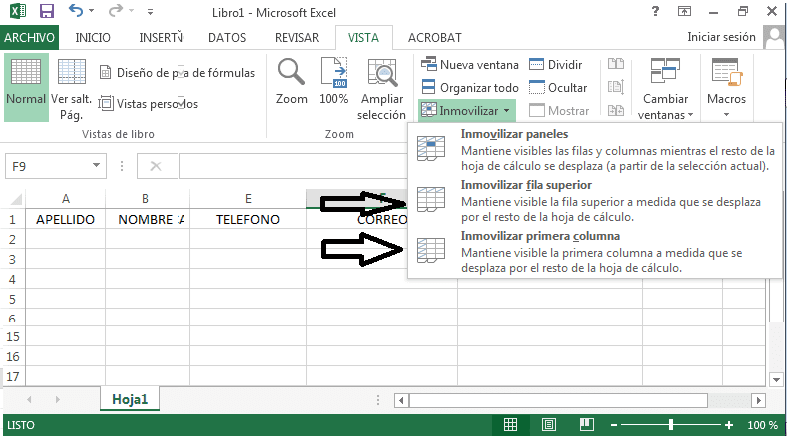Choose Inmovilizar fila superior option
This screenshot has width=806, height=436.
tap(595, 201)
